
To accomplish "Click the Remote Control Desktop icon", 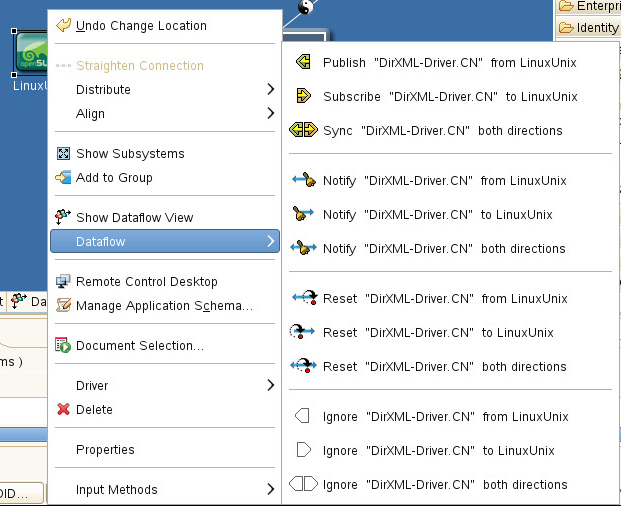I will pyautogui.click(x=63, y=281).
